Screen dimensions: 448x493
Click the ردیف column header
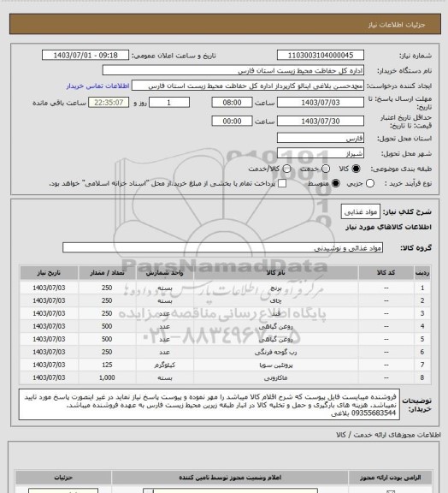(422, 273)
